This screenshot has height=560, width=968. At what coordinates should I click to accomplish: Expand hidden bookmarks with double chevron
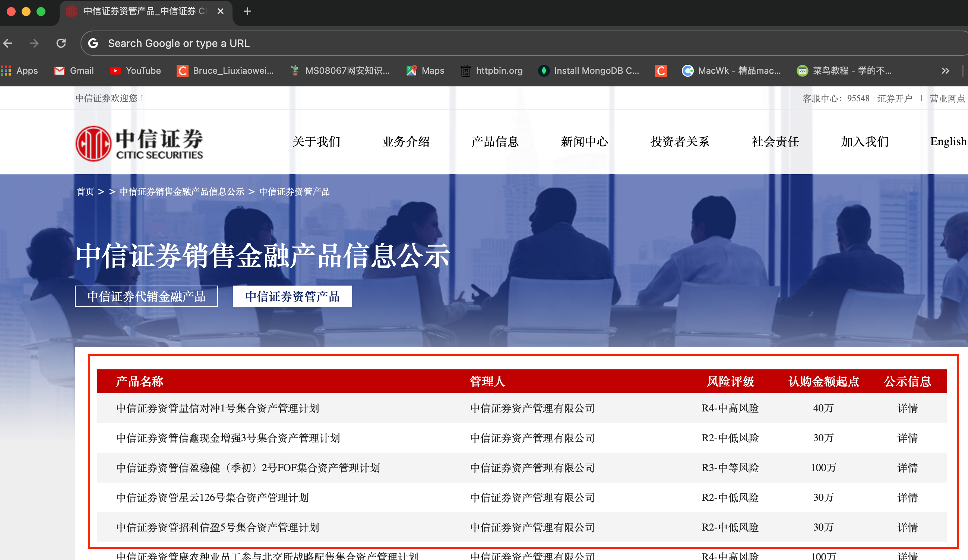[x=945, y=71]
